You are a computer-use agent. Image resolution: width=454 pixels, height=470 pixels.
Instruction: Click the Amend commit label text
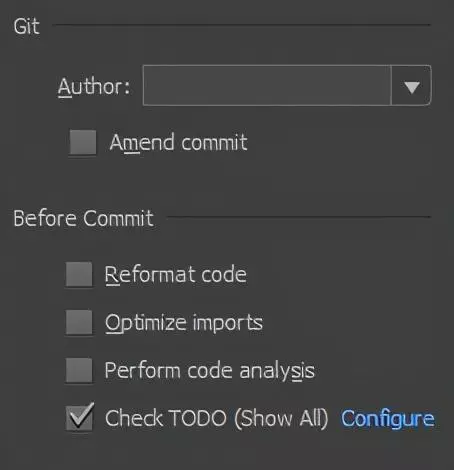click(179, 142)
